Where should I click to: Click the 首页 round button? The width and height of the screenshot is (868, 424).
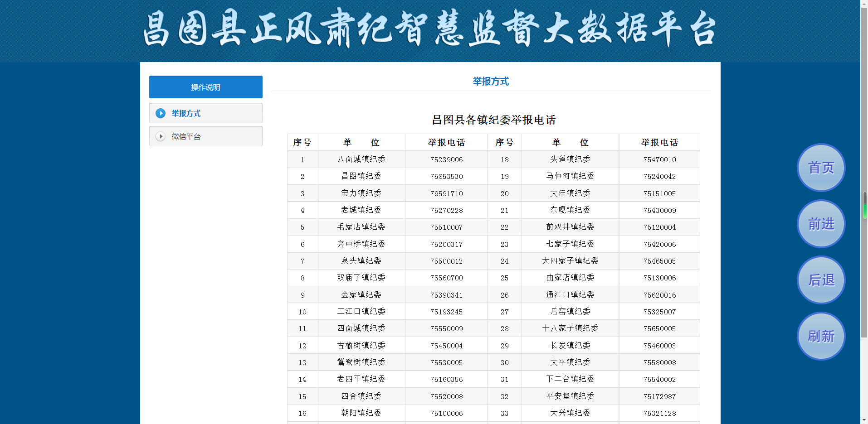[821, 168]
